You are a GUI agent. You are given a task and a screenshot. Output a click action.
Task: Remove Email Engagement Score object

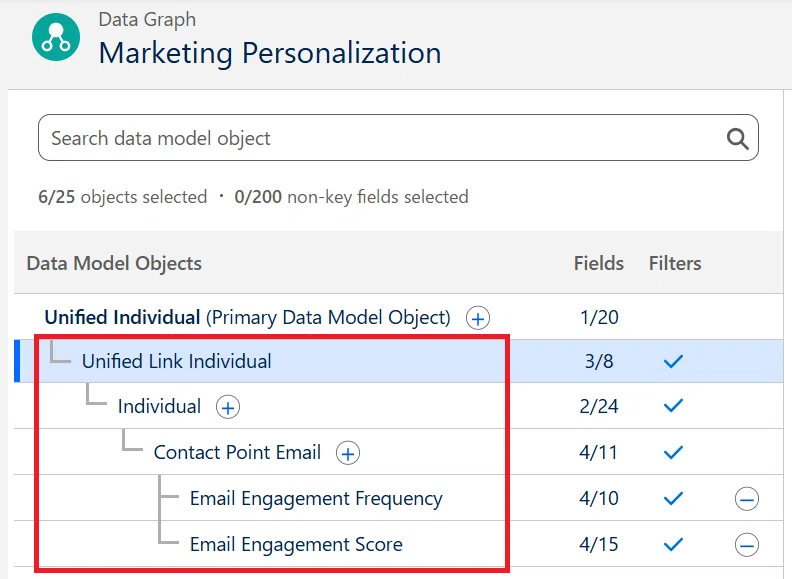tap(747, 545)
